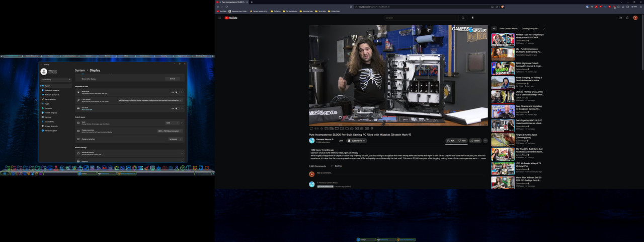644x242 pixels.
Task: Open the Software bookmark folder
Action: [x=276, y=11]
